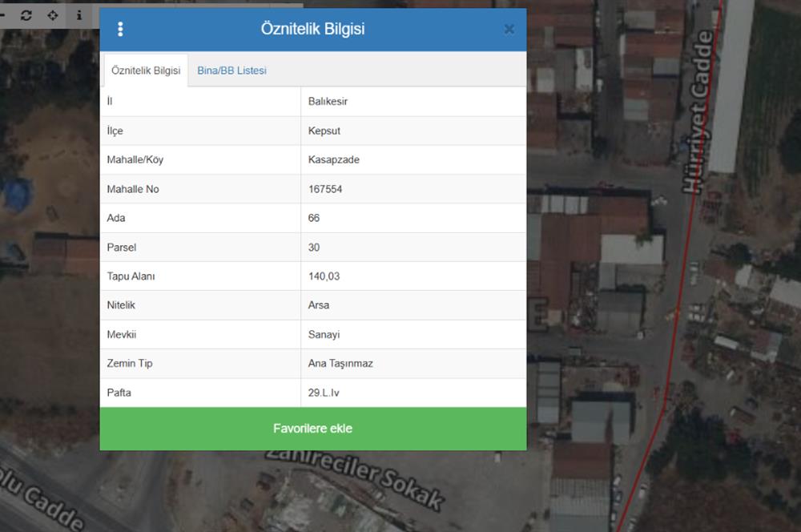The width and height of the screenshot is (801, 532).
Task: Click the Mevkii value Sanayi
Action: tap(324, 335)
